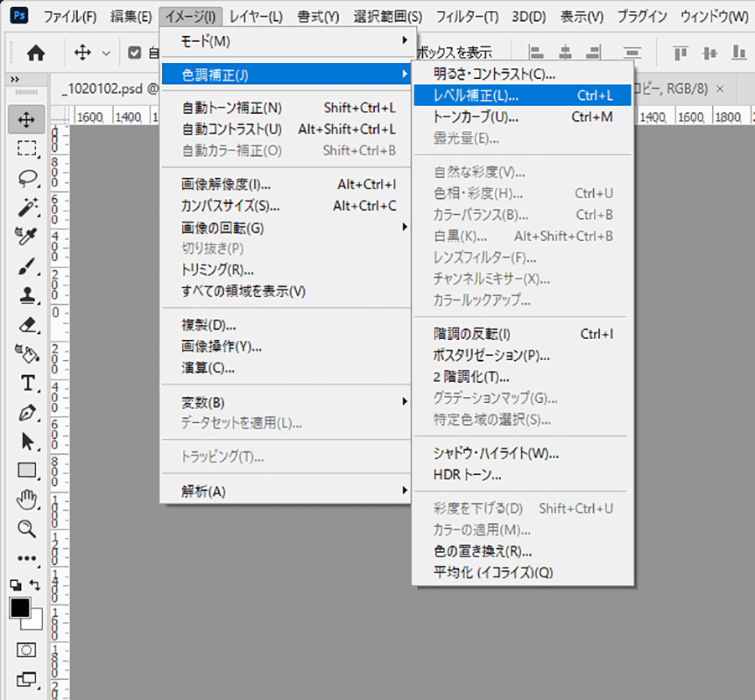
Task: Select the Lasso tool
Action: [27, 178]
